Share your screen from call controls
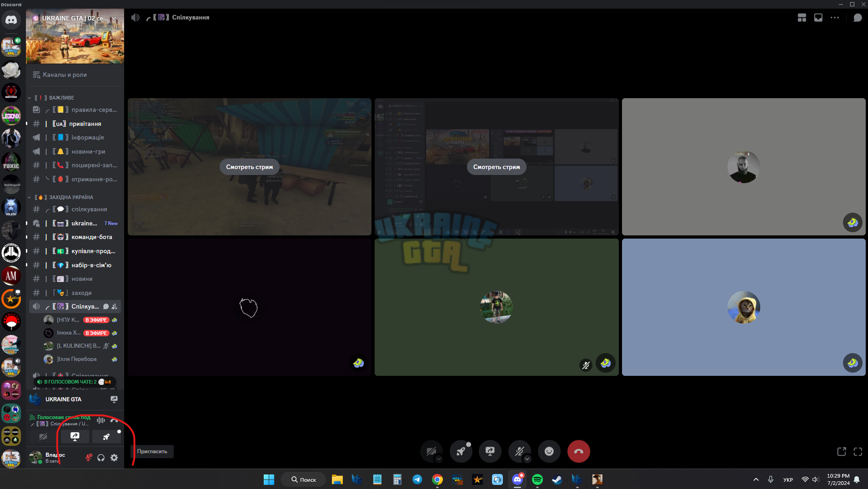 (490, 451)
